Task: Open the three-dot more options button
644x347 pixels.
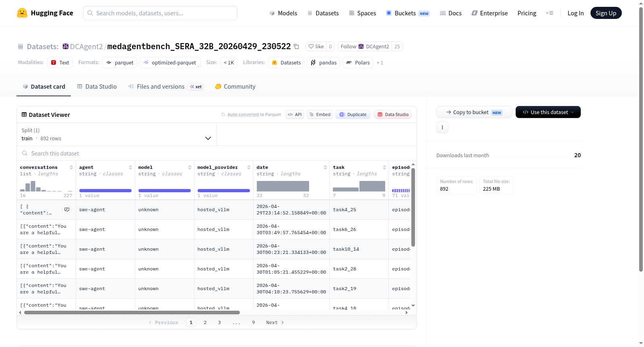Action: point(442,127)
